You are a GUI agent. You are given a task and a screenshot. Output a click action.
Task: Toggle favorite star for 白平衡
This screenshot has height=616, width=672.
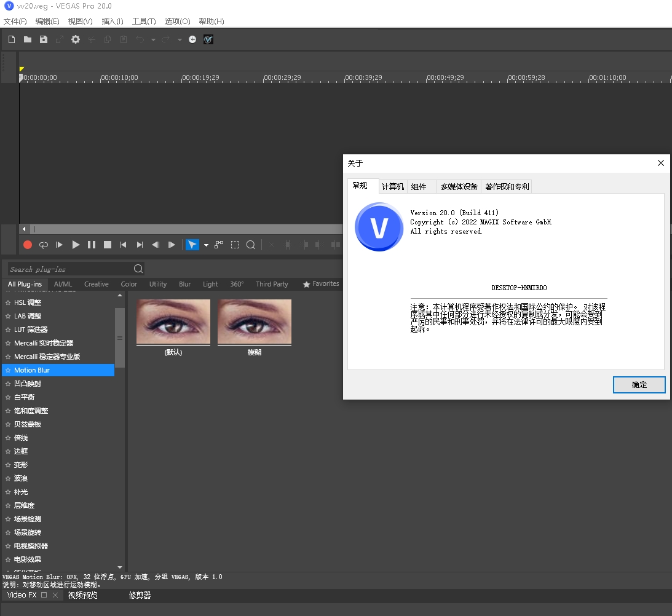(x=8, y=397)
